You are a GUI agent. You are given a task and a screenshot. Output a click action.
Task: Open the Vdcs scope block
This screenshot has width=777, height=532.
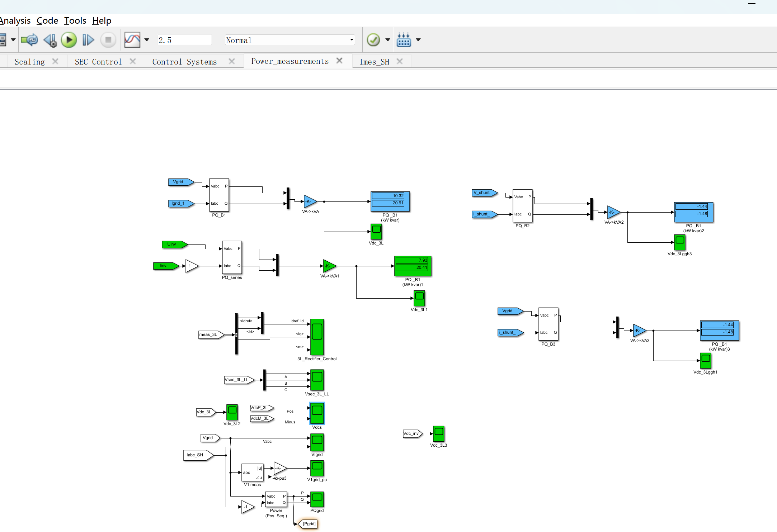click(317, 413)
